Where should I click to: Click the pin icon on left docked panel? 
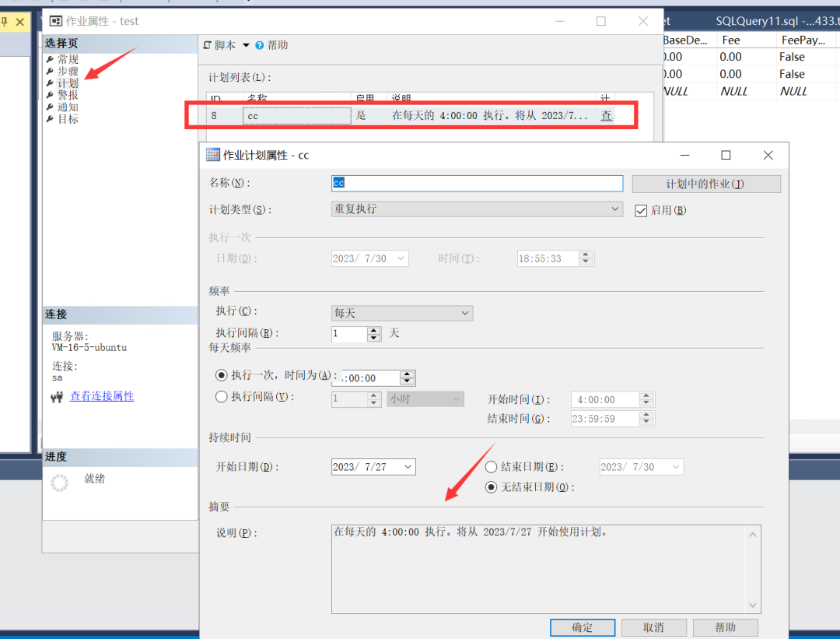coord(5,22)
